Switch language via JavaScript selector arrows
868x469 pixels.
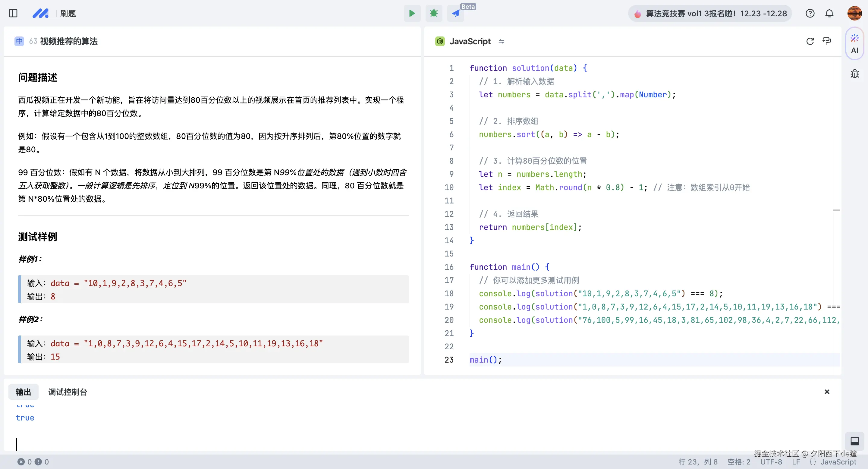(502, 41)
